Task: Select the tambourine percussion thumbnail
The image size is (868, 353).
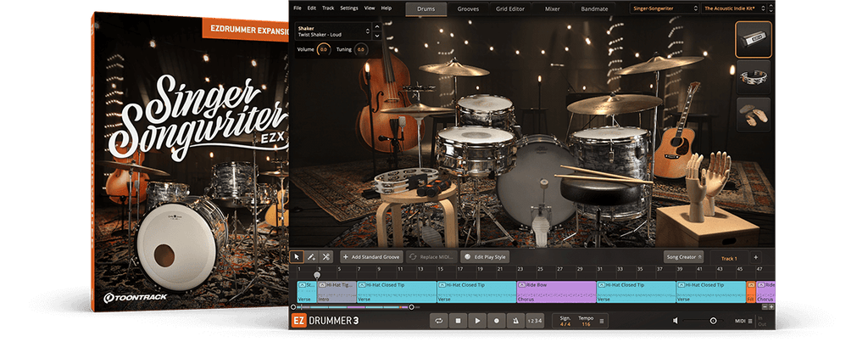Action: tap(754, 77)
